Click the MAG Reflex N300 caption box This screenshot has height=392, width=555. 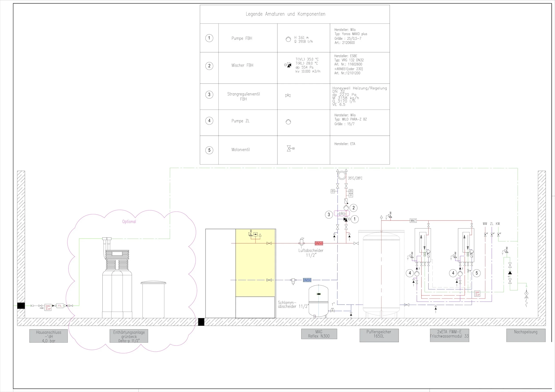pos(319,334)
